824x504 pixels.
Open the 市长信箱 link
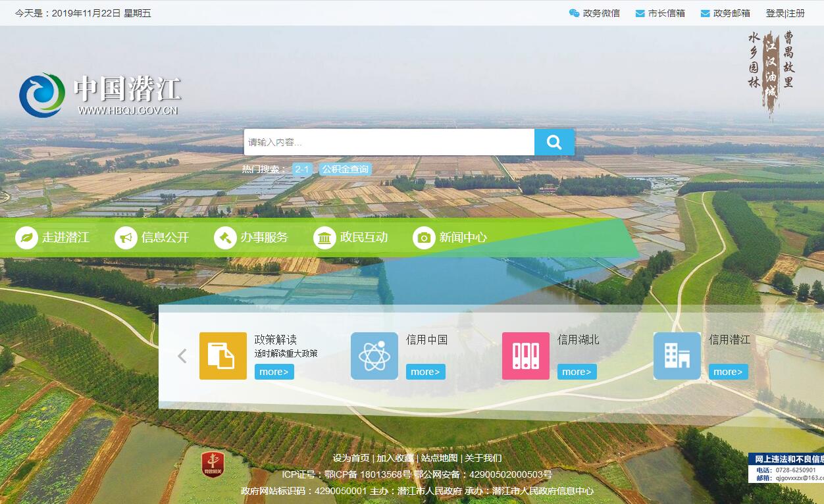[660, 13]
